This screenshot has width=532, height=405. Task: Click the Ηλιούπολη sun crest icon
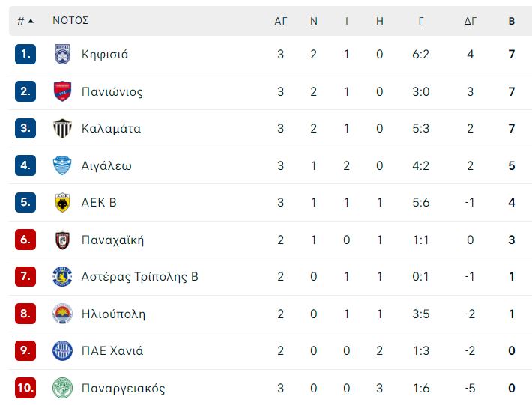pyautogui.click(x=62, y=314)
